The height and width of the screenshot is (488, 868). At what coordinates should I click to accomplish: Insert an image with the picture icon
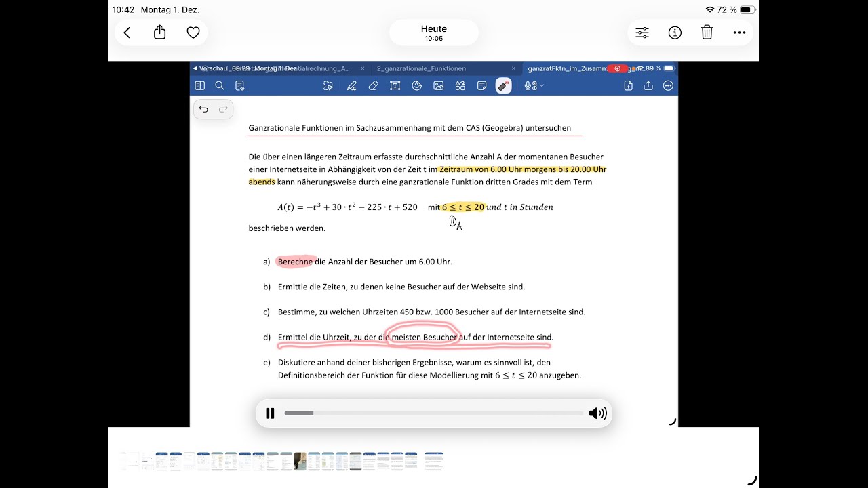[x=438, y=85]
